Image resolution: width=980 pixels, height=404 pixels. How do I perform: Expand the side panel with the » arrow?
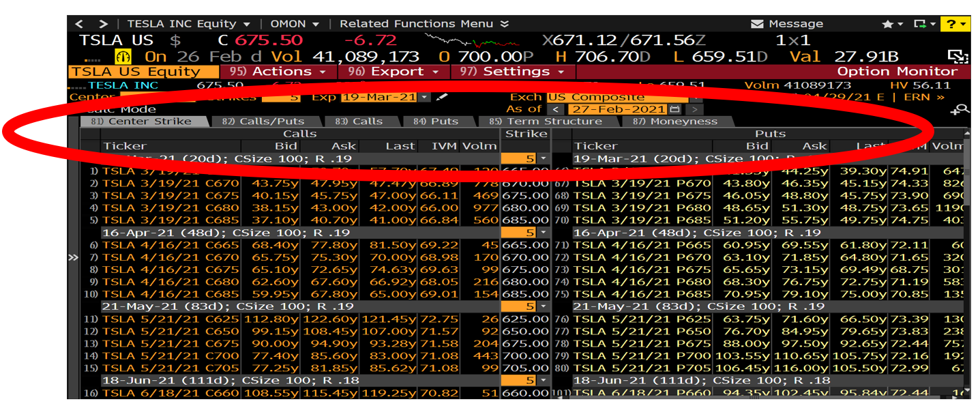click(74, 258)
